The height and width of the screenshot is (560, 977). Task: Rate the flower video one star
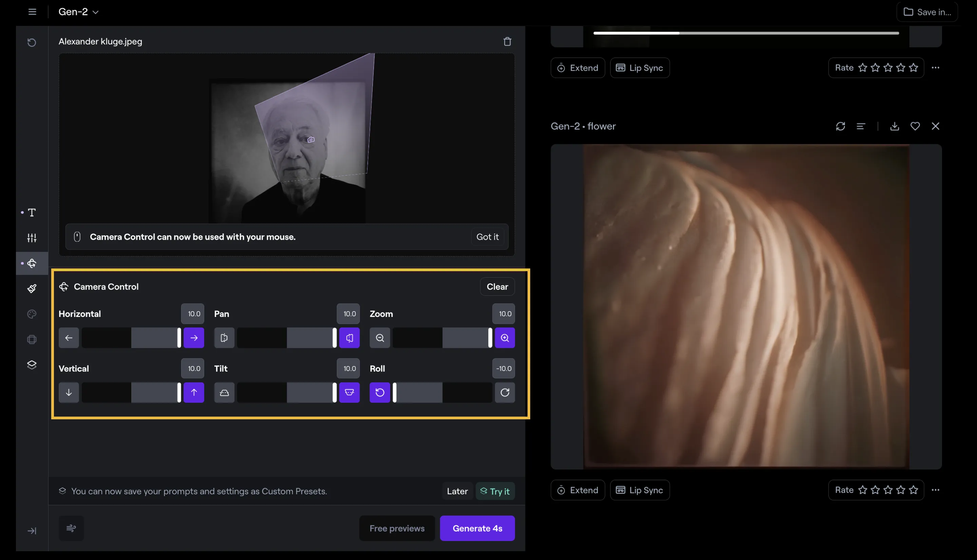pyautogui.click(x=863, y=491)
